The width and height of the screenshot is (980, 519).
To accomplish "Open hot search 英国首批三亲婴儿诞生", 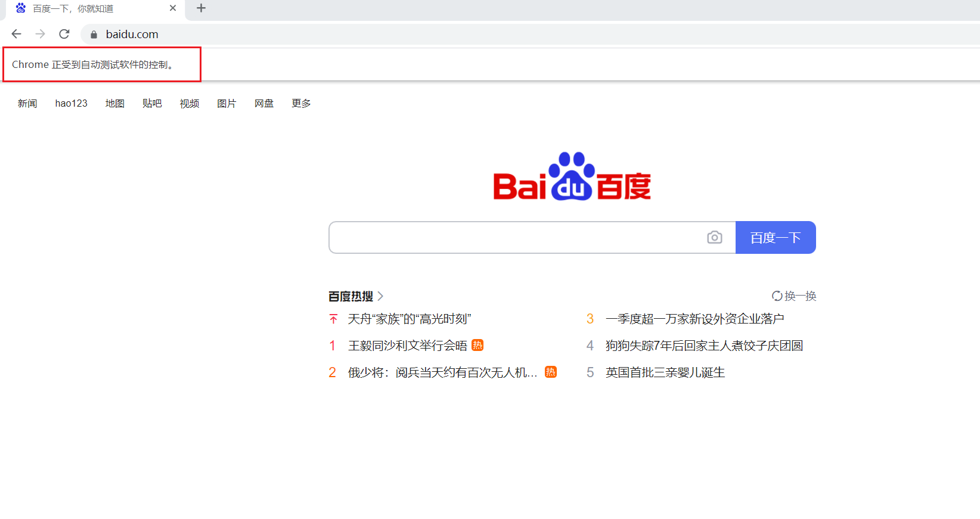I will tap(665, 372).
